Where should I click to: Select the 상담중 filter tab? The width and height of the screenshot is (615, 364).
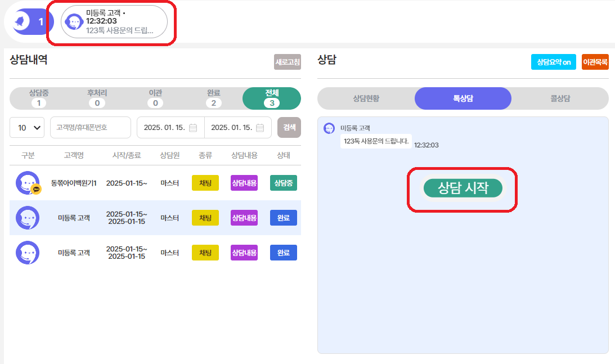click(x=39, y=98)
